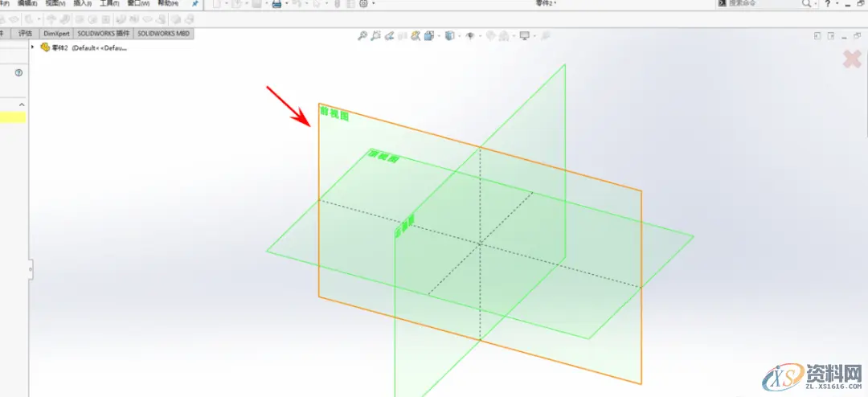The image size is (868, 397).
Task: Expand the View Orientation dropdown arrow
Action: coord(439,36)
